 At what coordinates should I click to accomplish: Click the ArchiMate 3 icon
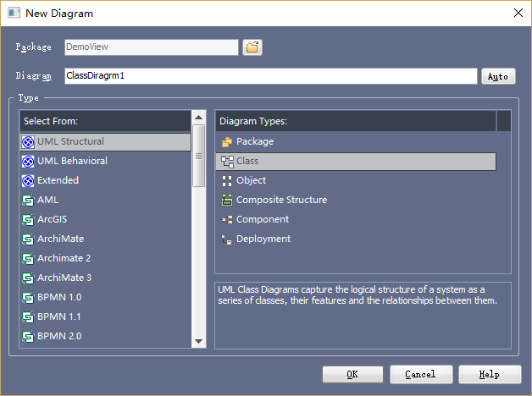point(28,278)
